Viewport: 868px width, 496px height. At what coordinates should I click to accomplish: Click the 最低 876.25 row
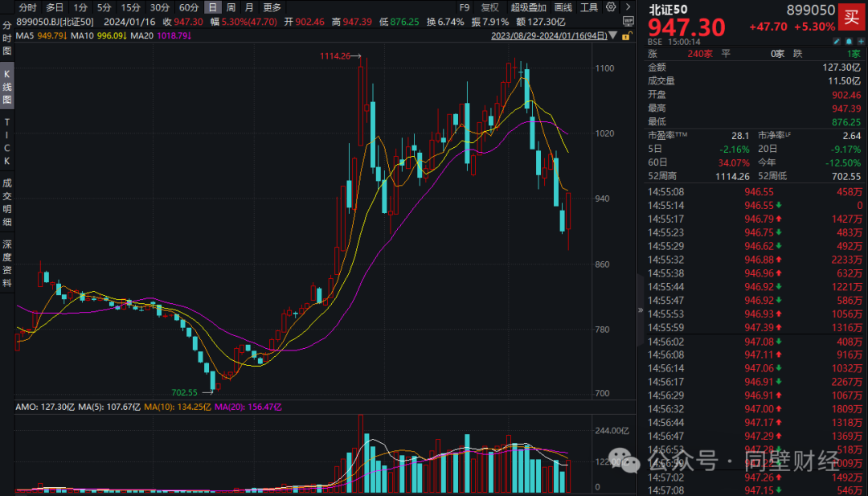(x=754, y=121)
